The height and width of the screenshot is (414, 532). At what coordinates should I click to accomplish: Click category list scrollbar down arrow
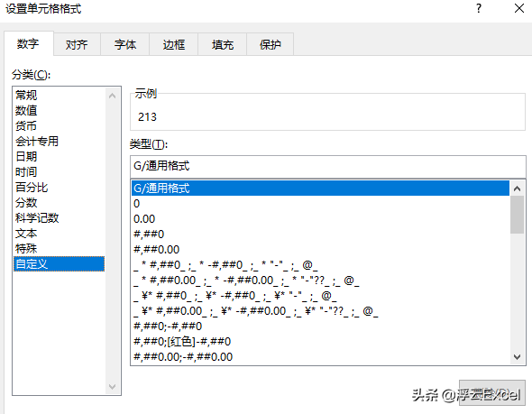coord(113,387)
